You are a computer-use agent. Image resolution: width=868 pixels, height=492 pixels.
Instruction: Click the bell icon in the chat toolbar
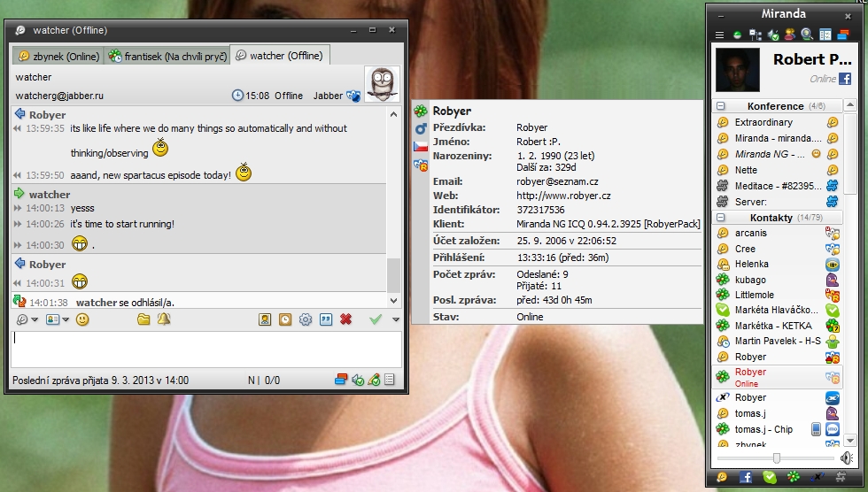164,319
